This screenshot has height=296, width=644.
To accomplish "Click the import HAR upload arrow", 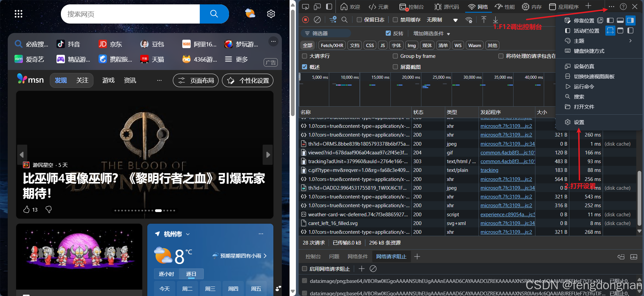I will pyautogui.click(x=484, y=20).
